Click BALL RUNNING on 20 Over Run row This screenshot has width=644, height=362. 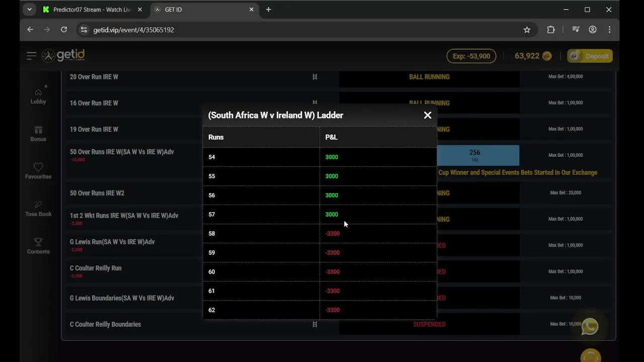click(x=429, y=77)
